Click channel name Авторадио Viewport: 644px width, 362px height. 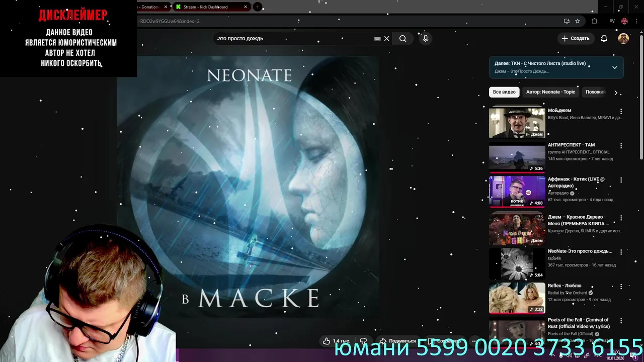point(558,193)
